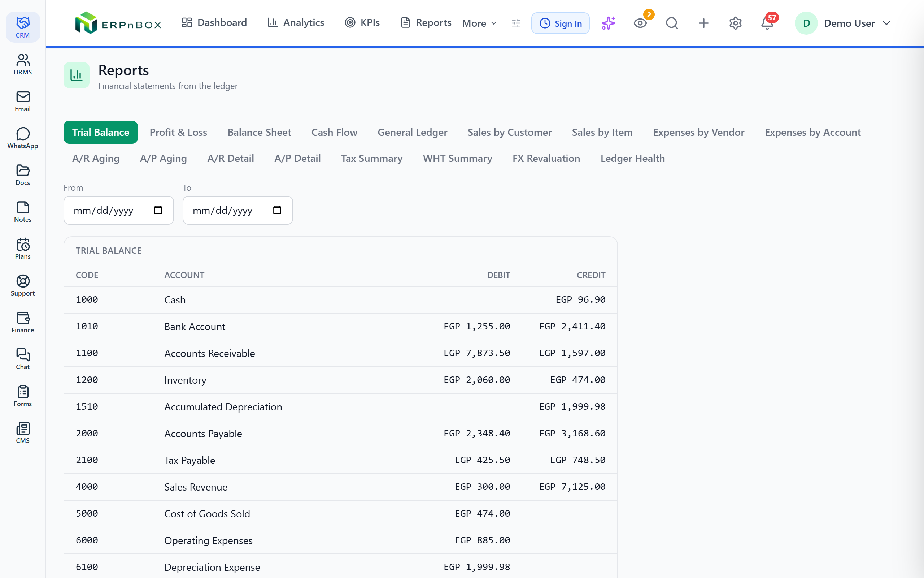
Task: Click the Demo User avatar
Action: (x=806, y=23)
